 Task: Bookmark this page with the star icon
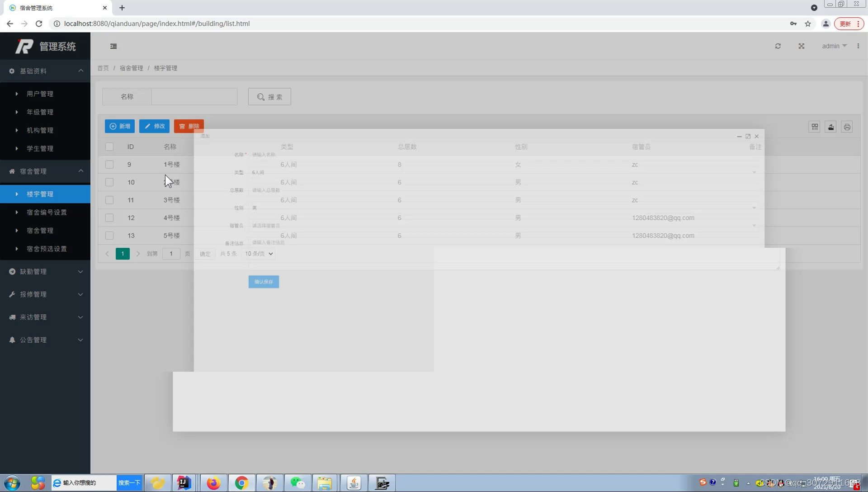tap(808, 24)
